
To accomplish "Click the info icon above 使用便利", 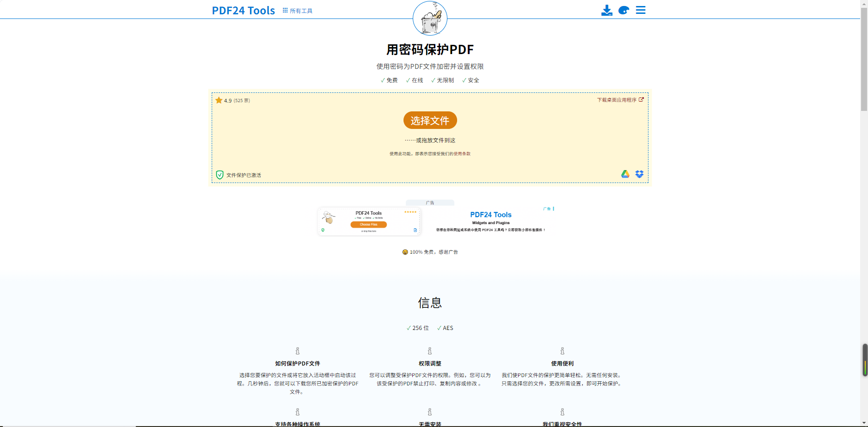I will coord(562,351).
